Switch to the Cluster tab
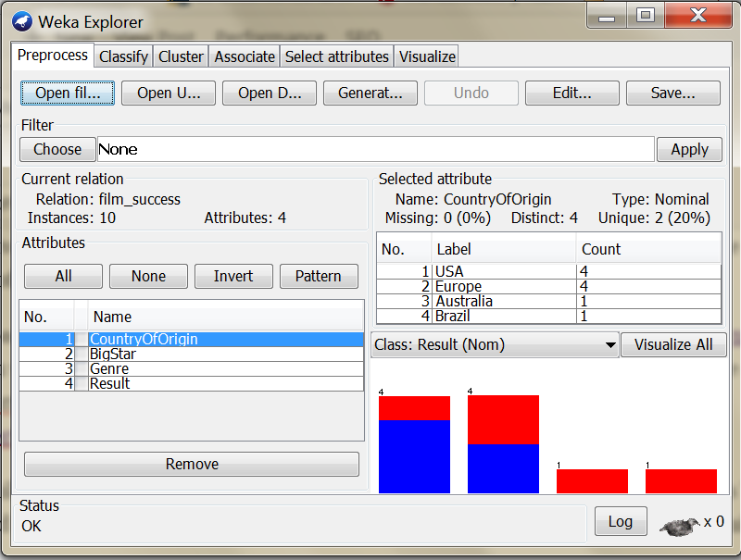 pyautogui.click(x=181, y=56)
